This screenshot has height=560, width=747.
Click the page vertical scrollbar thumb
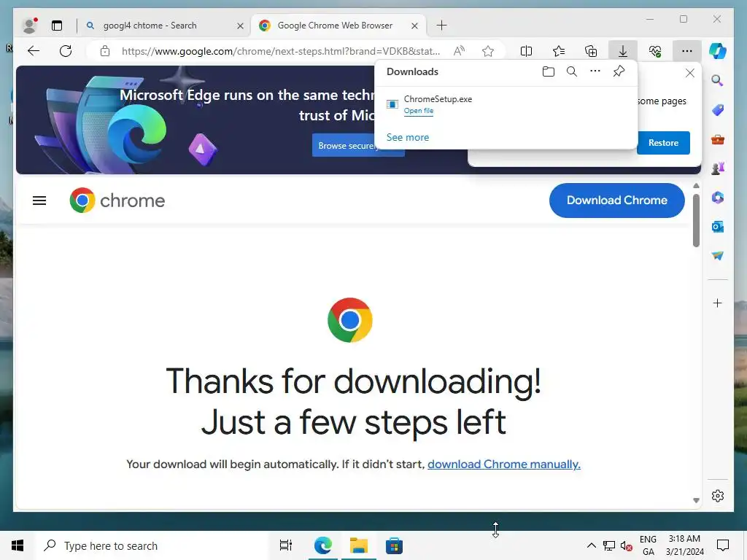[696, 220]
